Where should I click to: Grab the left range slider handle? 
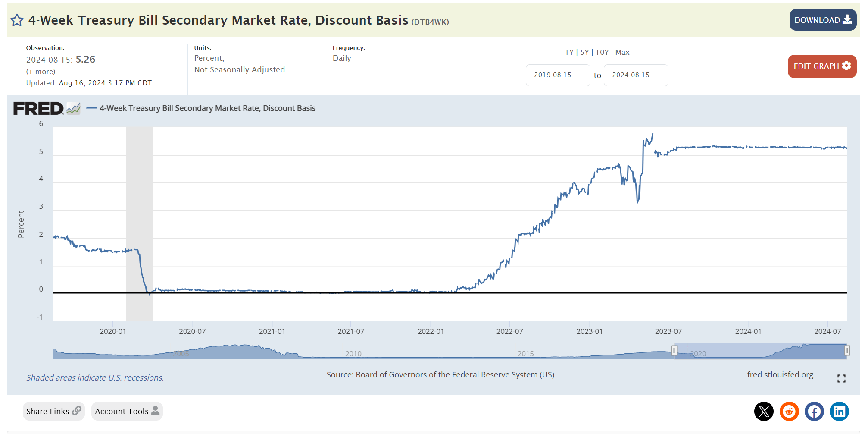[x=674, y=351]
